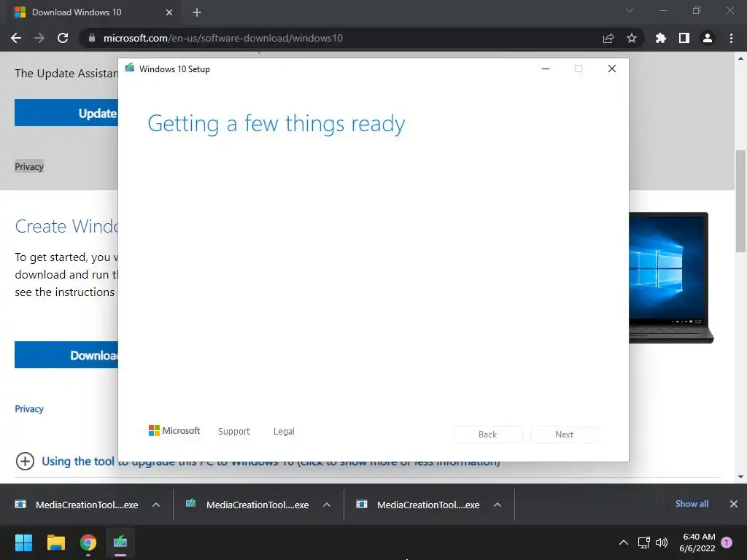The image size is (747, 560).
Task: Open the Support link in Setup
Action: click(234, 432)
